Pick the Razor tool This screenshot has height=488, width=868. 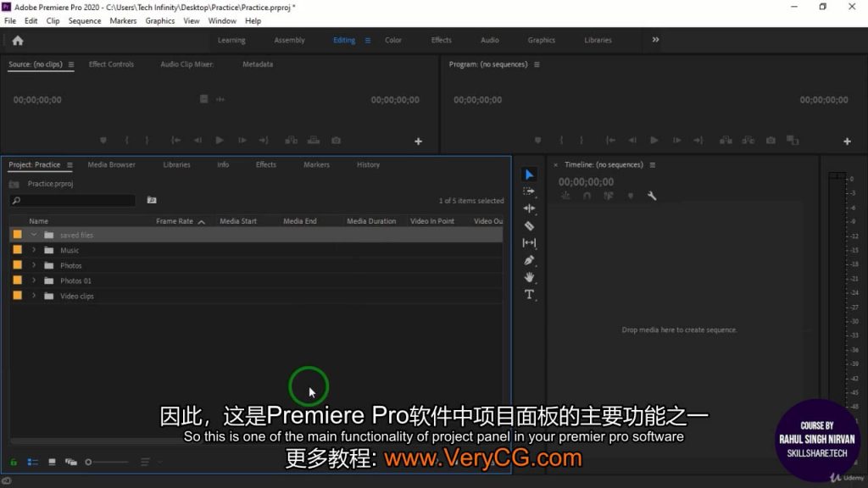click(x=529, y=225)
